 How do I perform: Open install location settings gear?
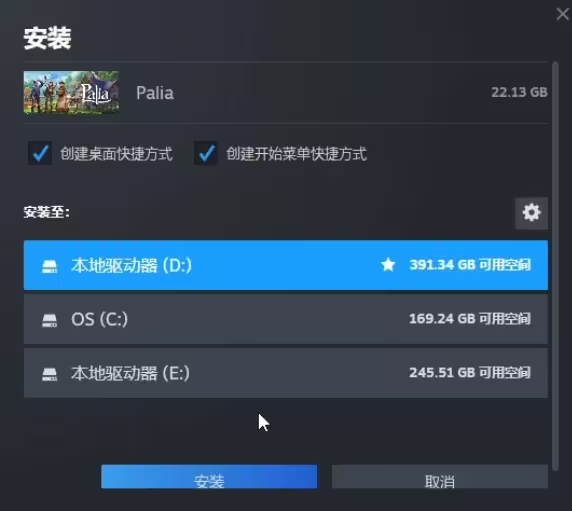[x=531, y=213]
